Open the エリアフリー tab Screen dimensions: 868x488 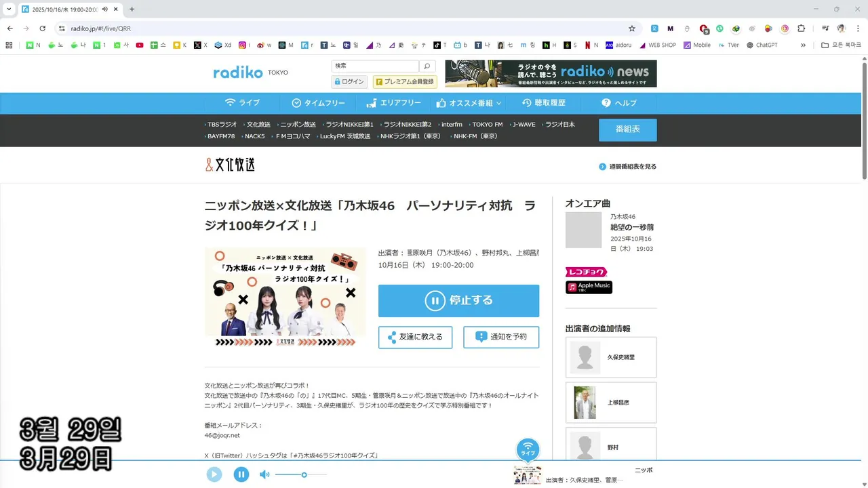(393, 103)
